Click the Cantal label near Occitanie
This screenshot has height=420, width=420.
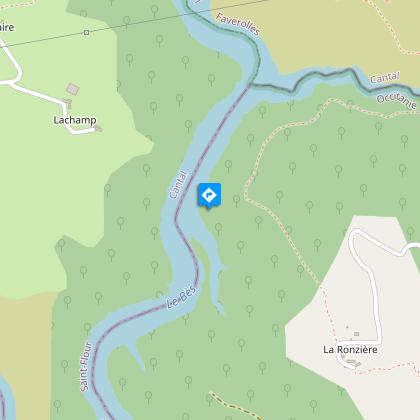[385, 78]
